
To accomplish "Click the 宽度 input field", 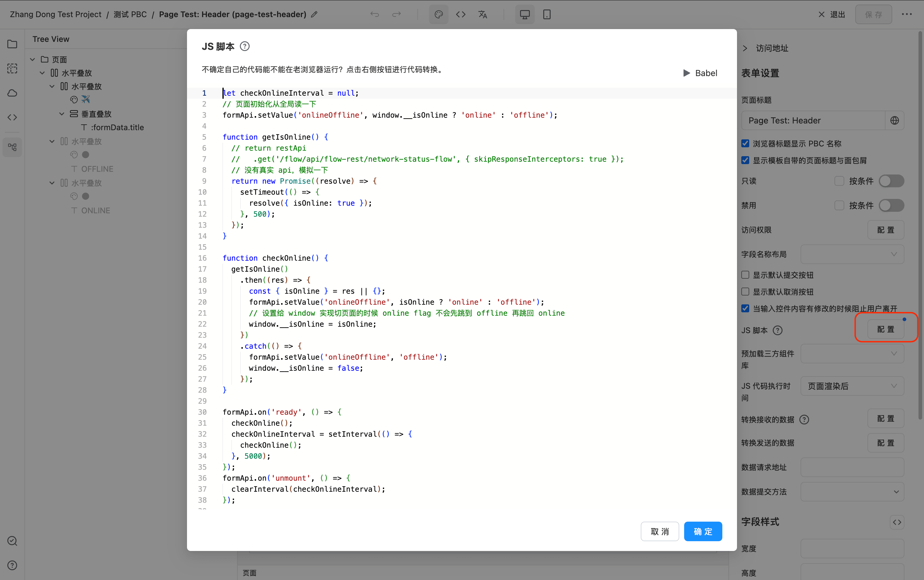I will [852, 549].
